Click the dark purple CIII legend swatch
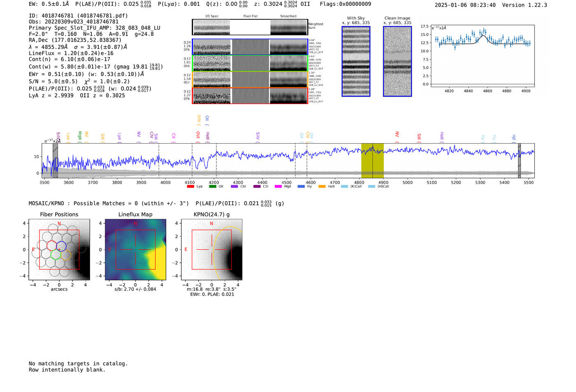This screenshot has width=576, height=392. [257, 186]
